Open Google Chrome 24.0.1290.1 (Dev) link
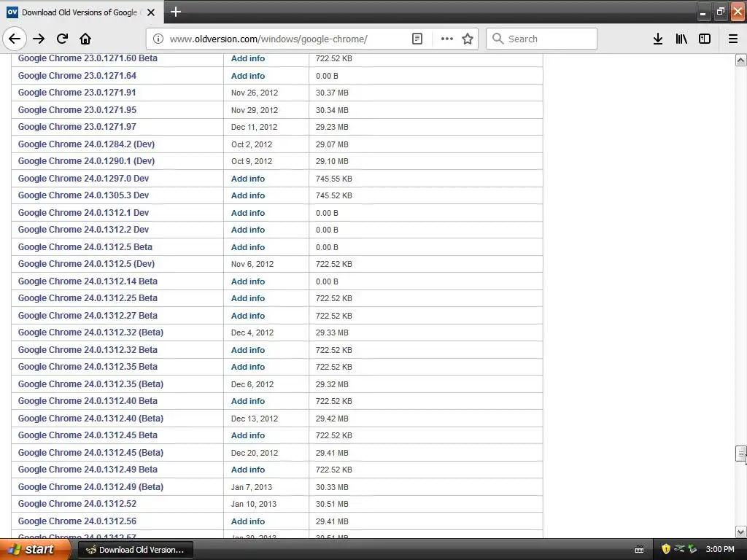The width and height of the screenshot is (747, 560). click(x=86, y=161)
